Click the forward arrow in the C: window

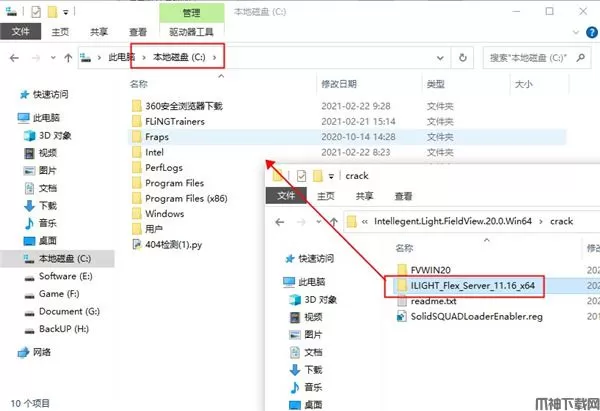coord(36,58)
